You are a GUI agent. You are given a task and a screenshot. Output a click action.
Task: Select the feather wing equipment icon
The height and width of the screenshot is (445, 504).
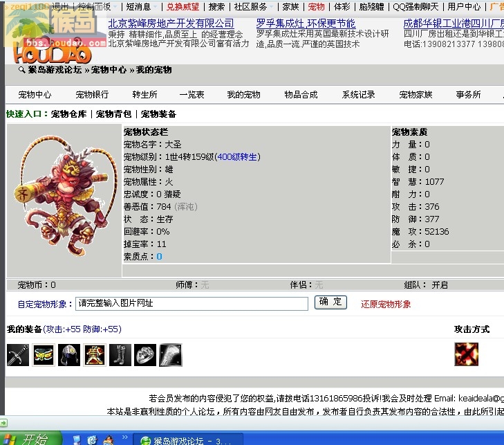pos(171,355)
